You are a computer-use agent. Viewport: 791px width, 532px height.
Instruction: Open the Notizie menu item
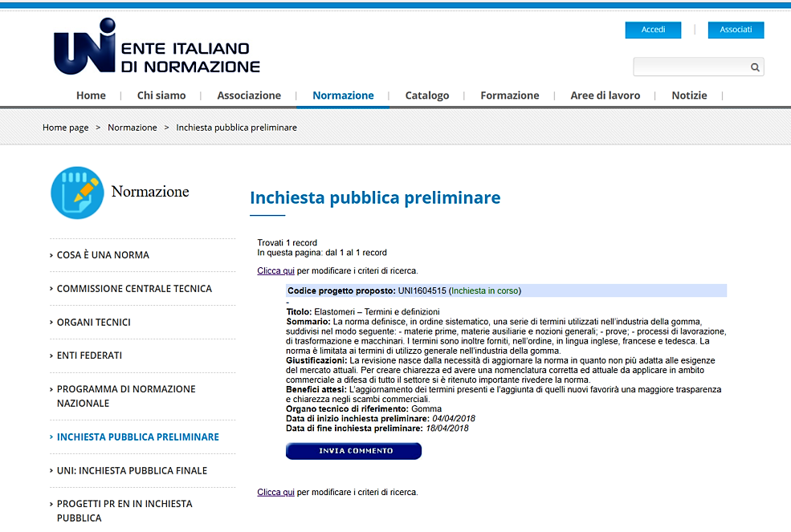click(x=689, y=95)
